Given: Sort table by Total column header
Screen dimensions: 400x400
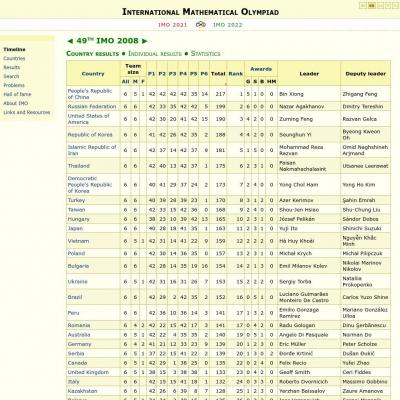Looking at the screenshot, I should click(218, 74).
